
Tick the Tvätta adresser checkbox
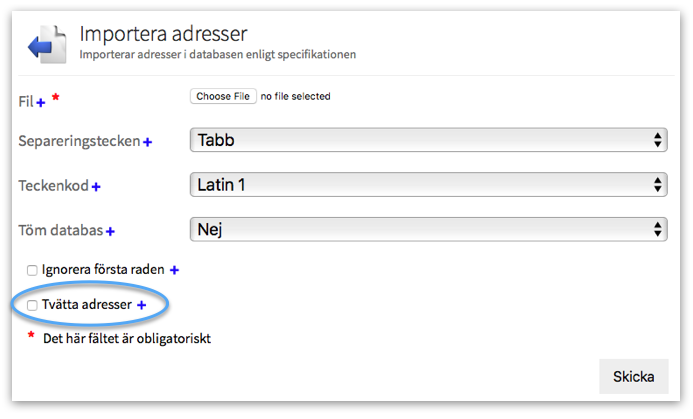pos(32,305)
